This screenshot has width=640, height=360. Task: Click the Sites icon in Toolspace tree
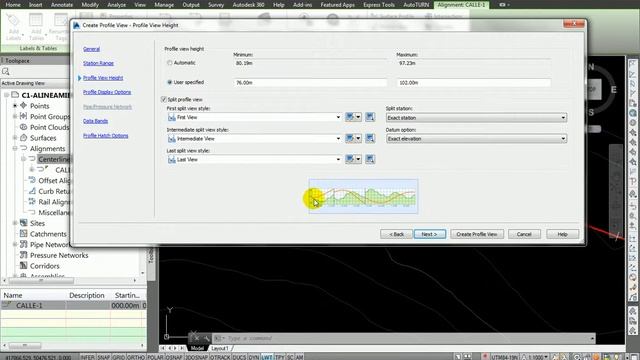pos(24,223)
